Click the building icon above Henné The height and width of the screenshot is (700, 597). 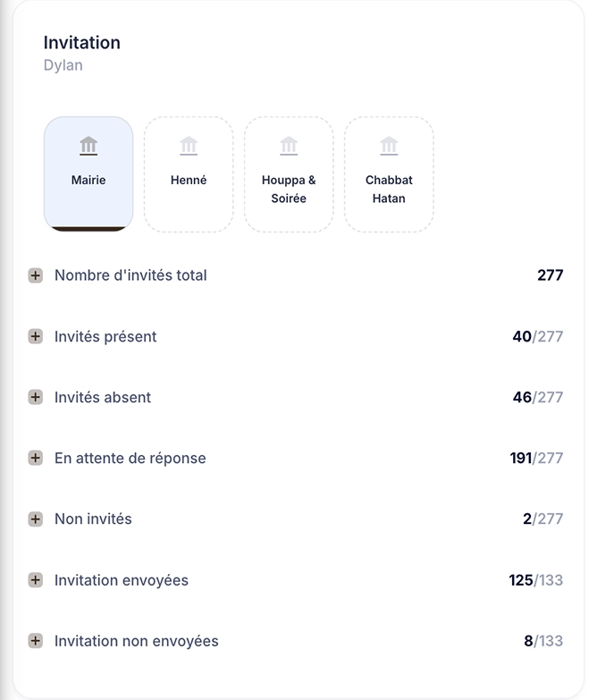(189, 146)
